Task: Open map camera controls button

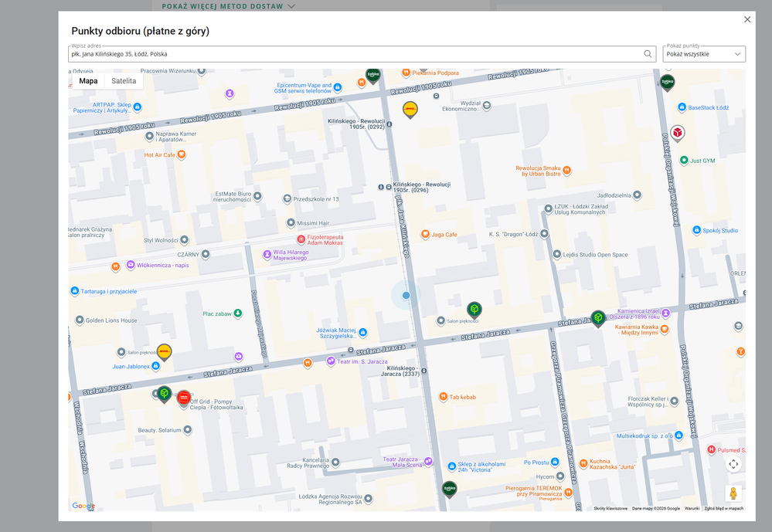Action: [x=733, y=464]
